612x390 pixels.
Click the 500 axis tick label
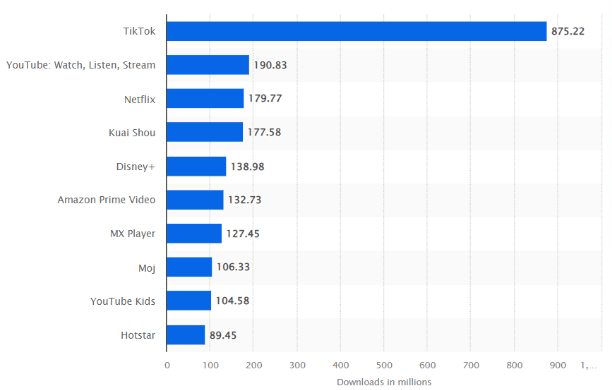[384, 365]
